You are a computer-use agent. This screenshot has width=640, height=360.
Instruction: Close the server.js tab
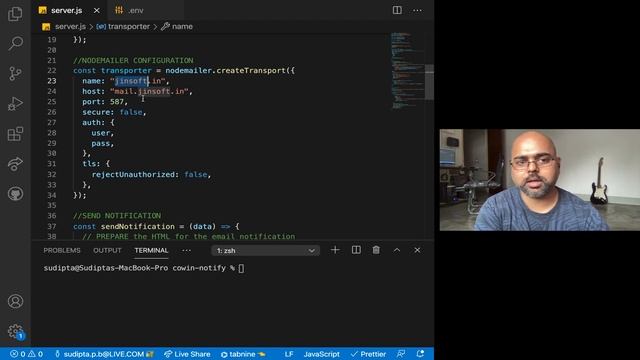coord(97,11)
